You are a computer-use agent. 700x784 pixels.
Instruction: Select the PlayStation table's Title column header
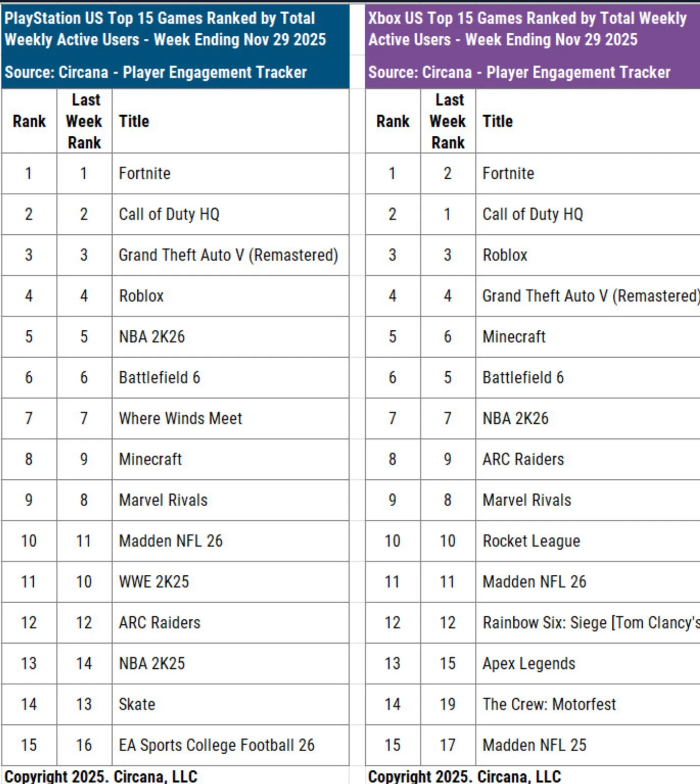134,121
